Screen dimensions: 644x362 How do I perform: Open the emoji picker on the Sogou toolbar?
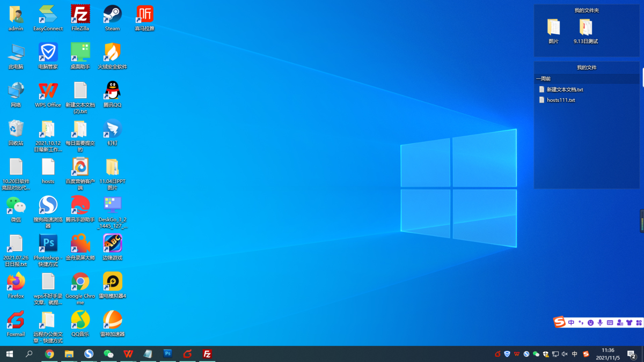tap(591, 322)
